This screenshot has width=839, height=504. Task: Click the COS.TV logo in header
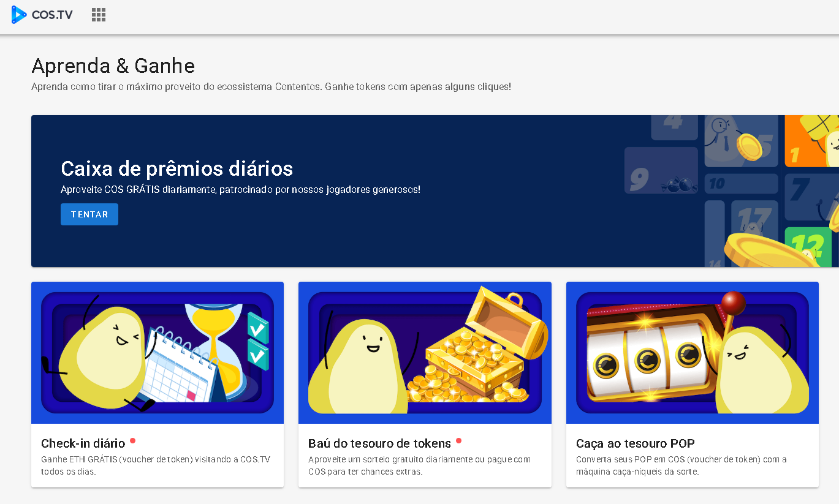tap(42, 15)
